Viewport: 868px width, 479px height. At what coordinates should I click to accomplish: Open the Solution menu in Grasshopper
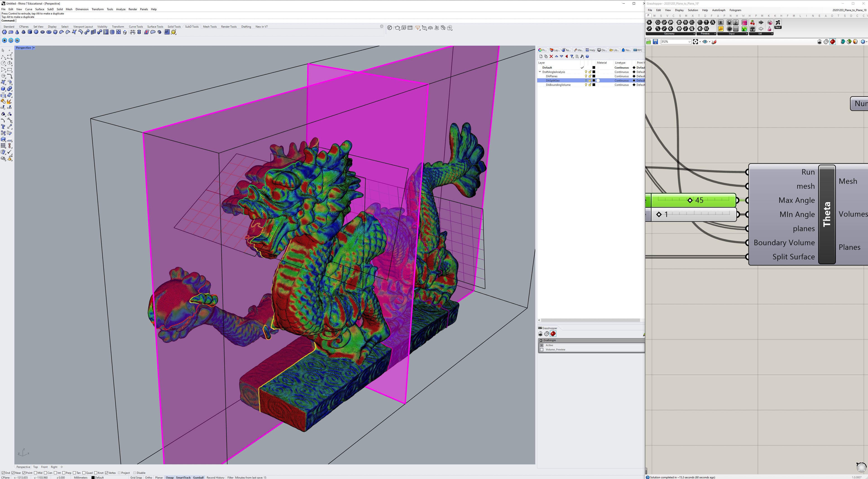tap(693, 10)
